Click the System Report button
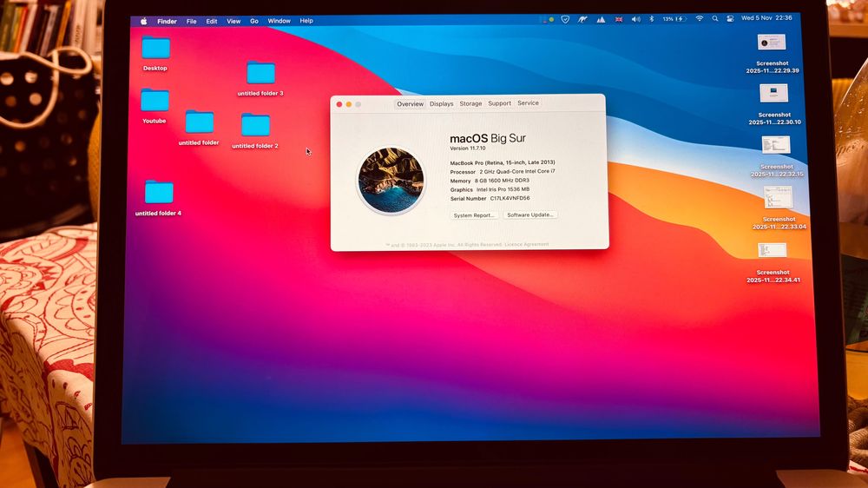 click(473, 215)
